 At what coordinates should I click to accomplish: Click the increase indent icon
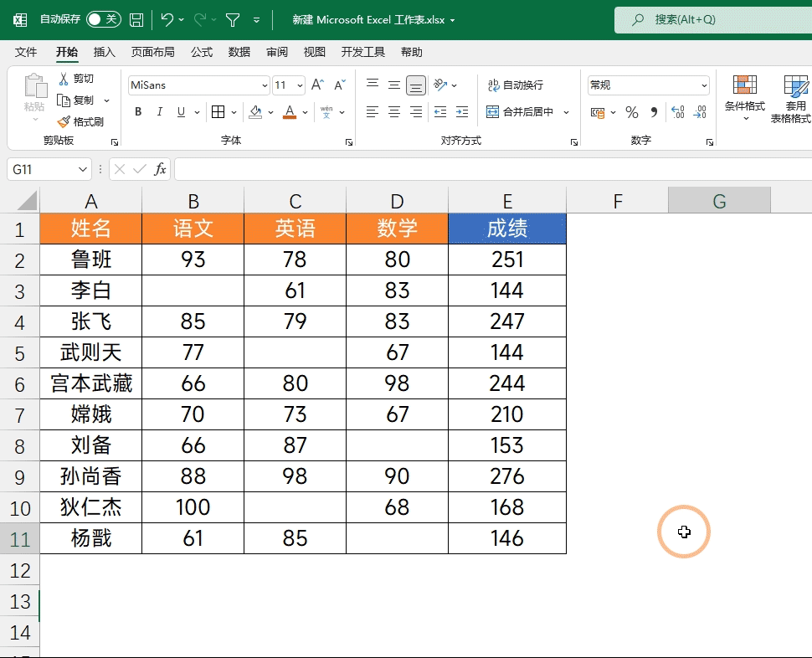[462, 112]
